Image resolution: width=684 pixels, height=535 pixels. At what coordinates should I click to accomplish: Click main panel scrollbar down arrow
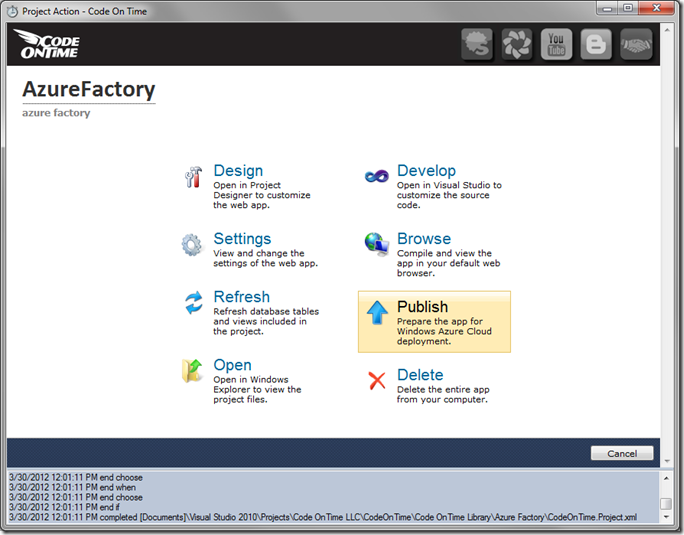pyautogui.click(x=667, y=461)
